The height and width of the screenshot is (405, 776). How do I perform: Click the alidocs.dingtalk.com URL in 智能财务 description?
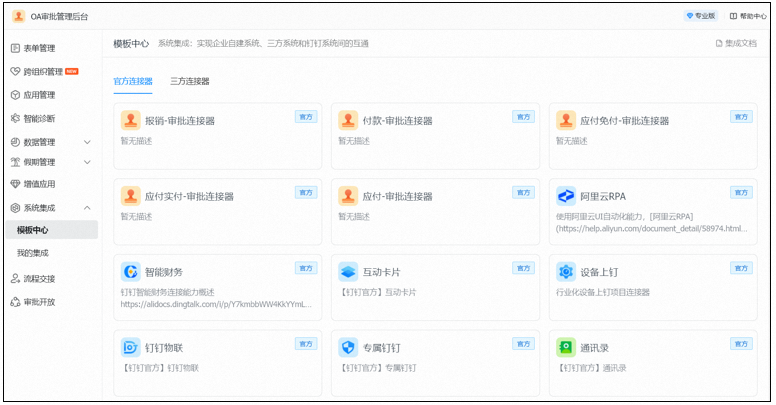click(216, 304)
